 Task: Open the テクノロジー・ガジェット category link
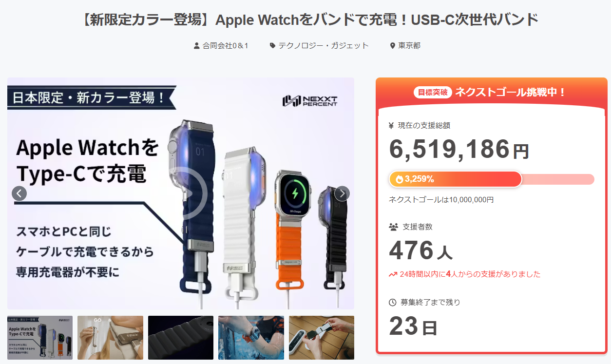pyautogui.click(x=324, y=46)
